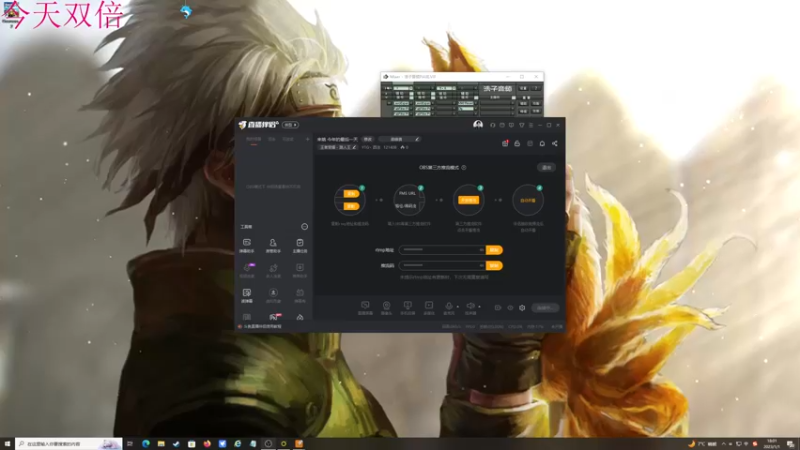Copy the rtmp address with its yellow button
The height and width of the screenshot is (450, 800).
(x=494, y=249)
